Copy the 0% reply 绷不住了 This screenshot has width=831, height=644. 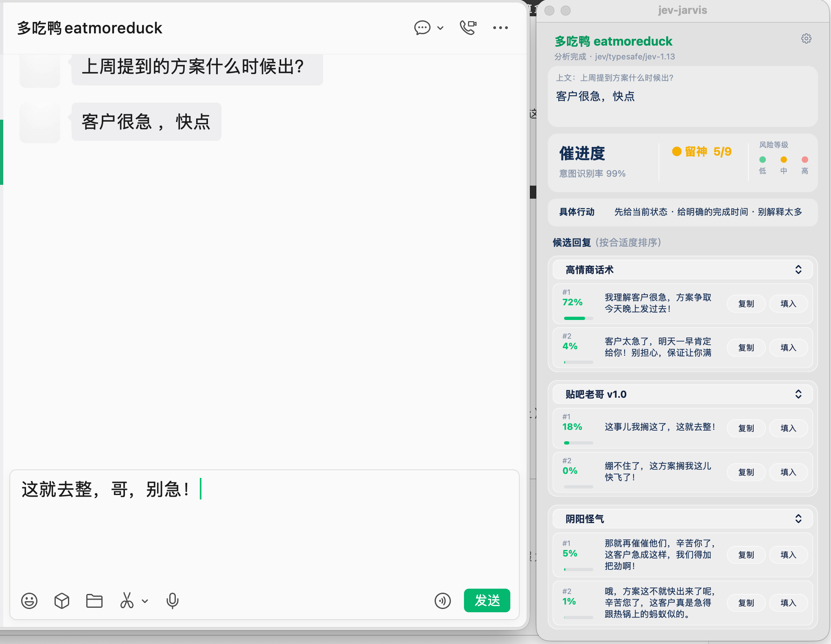pyautogui.click(x=746, y=472)
